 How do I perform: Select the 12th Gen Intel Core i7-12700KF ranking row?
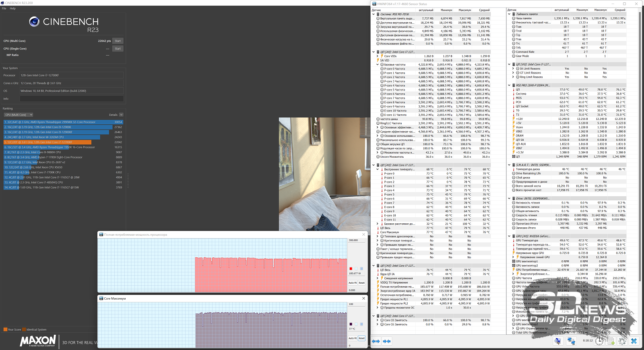tap(64, 142)
